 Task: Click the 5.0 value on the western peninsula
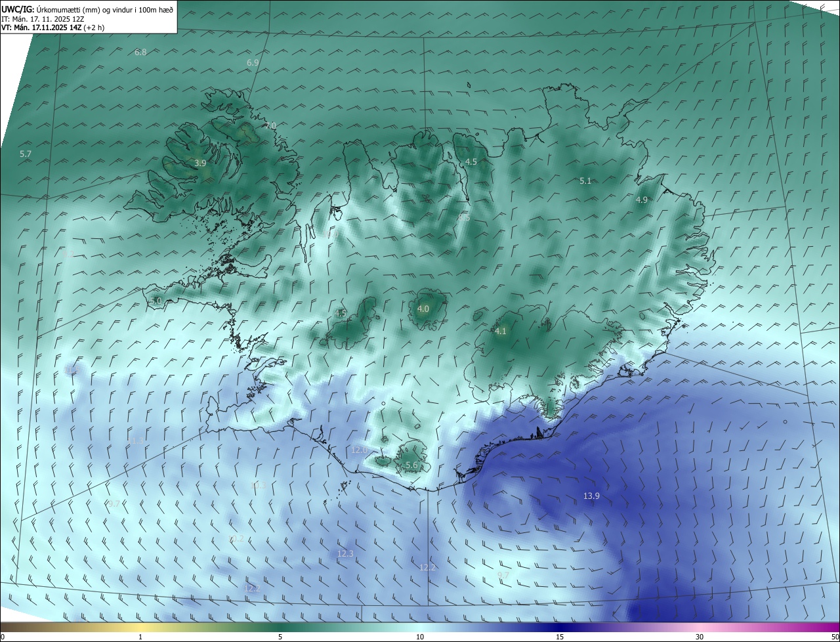pos(156,301)
